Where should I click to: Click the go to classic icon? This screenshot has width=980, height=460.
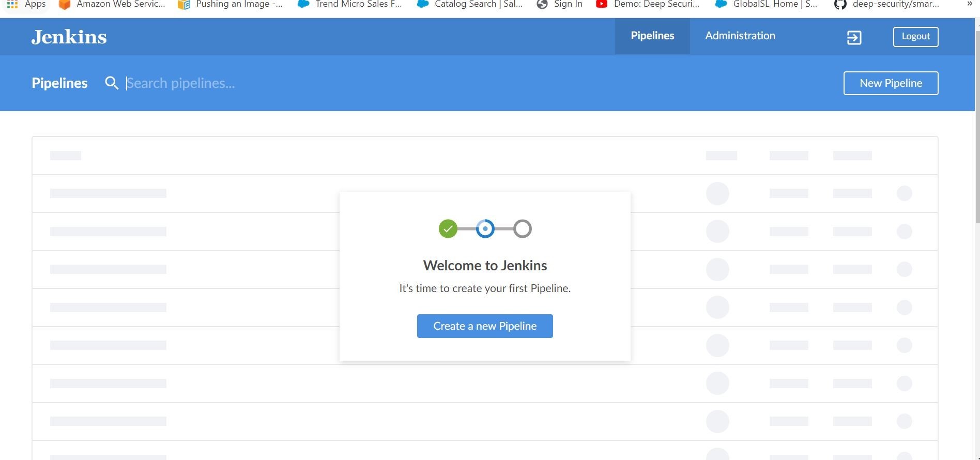(854, 37)
